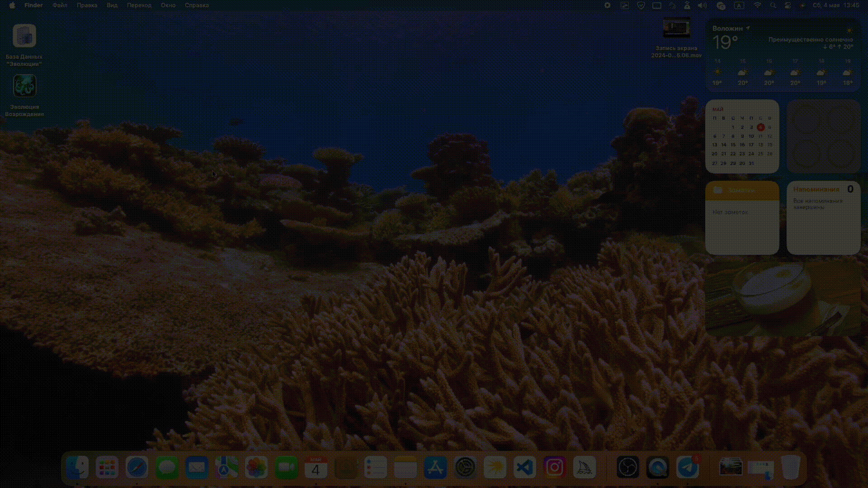
Task: Open the Apple menu
Action: click(12, 5)
